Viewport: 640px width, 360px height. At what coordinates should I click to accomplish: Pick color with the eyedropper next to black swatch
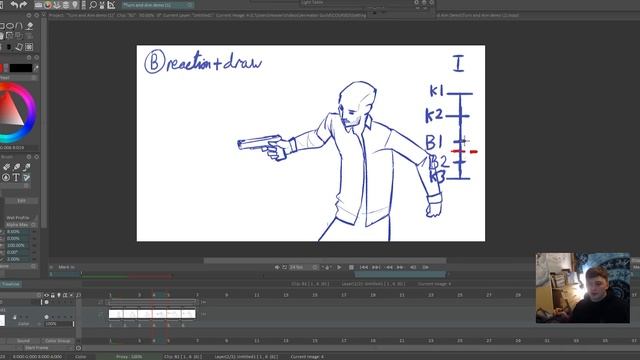[36, 68]
